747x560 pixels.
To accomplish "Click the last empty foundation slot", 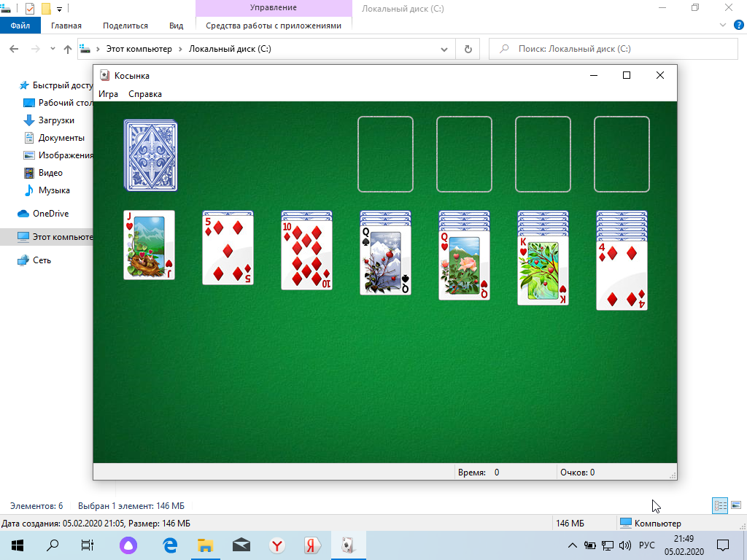I will click(622, 155).
